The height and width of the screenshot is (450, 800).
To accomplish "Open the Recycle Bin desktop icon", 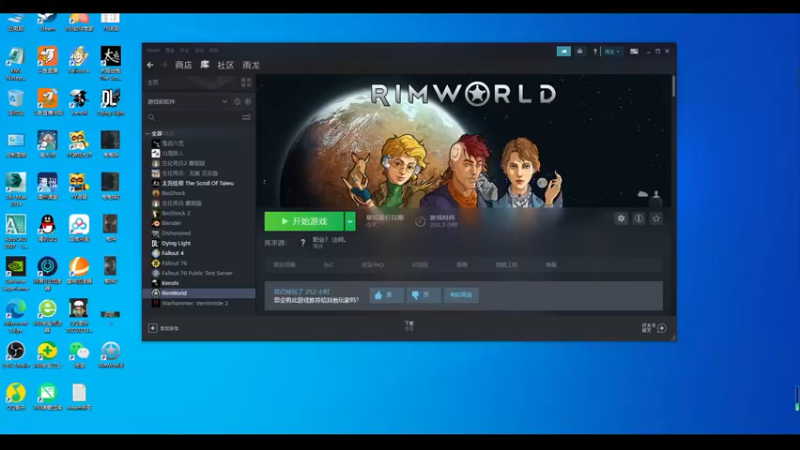I will click(16, 102).
